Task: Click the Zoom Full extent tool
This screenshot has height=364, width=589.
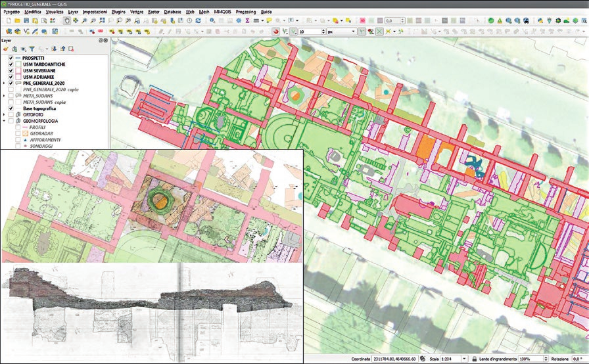Action: point(102,20)
